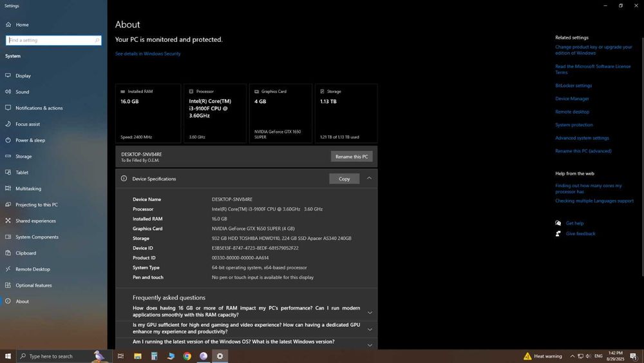Click the Clipboard sidebar icon
Image resolution: width=644 pixels, height=363 pixels.
(8, 253)
